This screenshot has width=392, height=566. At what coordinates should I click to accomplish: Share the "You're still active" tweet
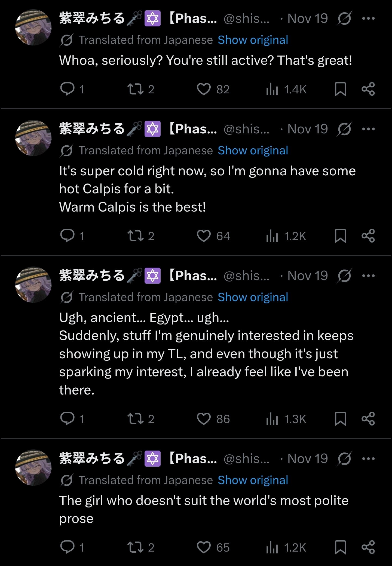point(368,89)
